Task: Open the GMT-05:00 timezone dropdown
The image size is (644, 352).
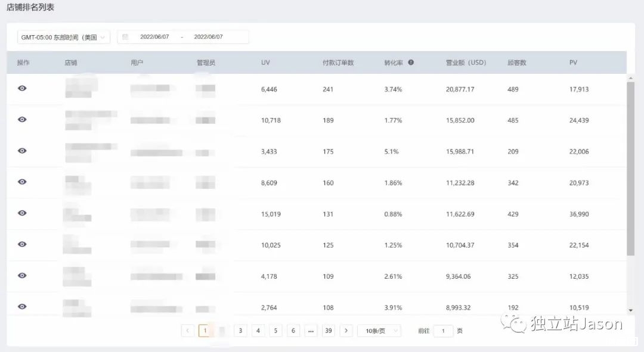Action: pyautogui.click(x=63, y=37)
